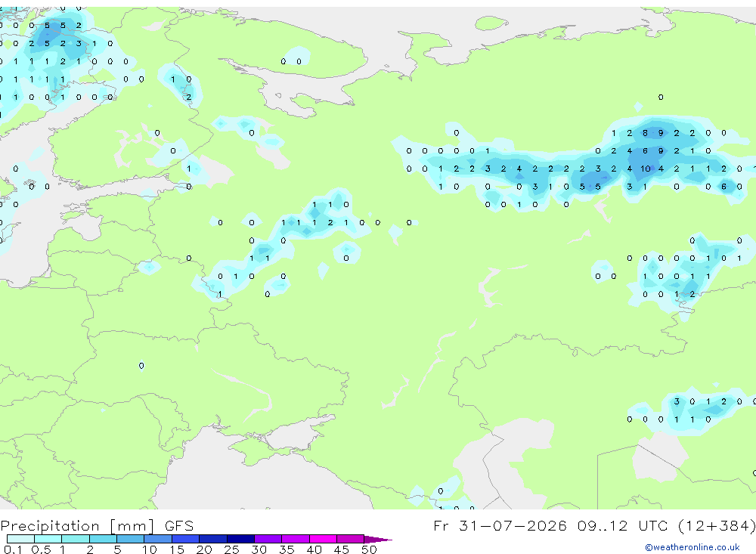Click the '50' legend scale label
This screenshot has height=554, width=756.
pyautogui.click(x=369, y=549)
